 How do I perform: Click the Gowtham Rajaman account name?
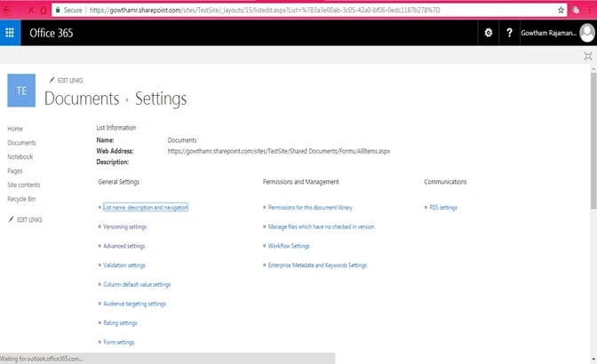(549, 33)
